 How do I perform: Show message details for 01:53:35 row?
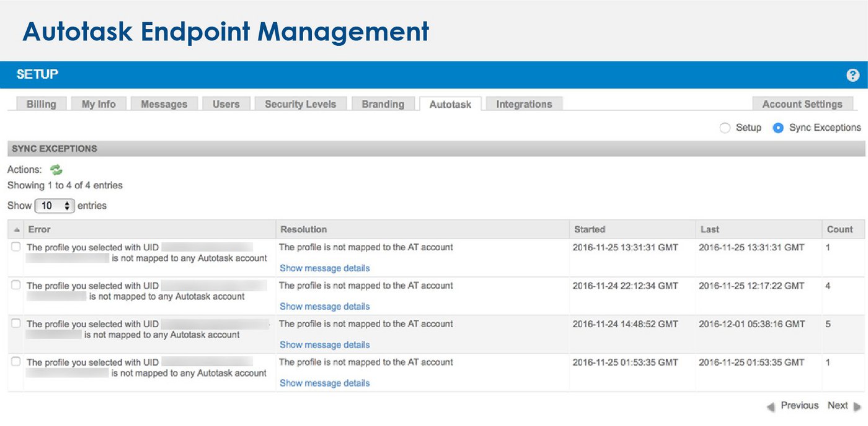click(324, 383)
